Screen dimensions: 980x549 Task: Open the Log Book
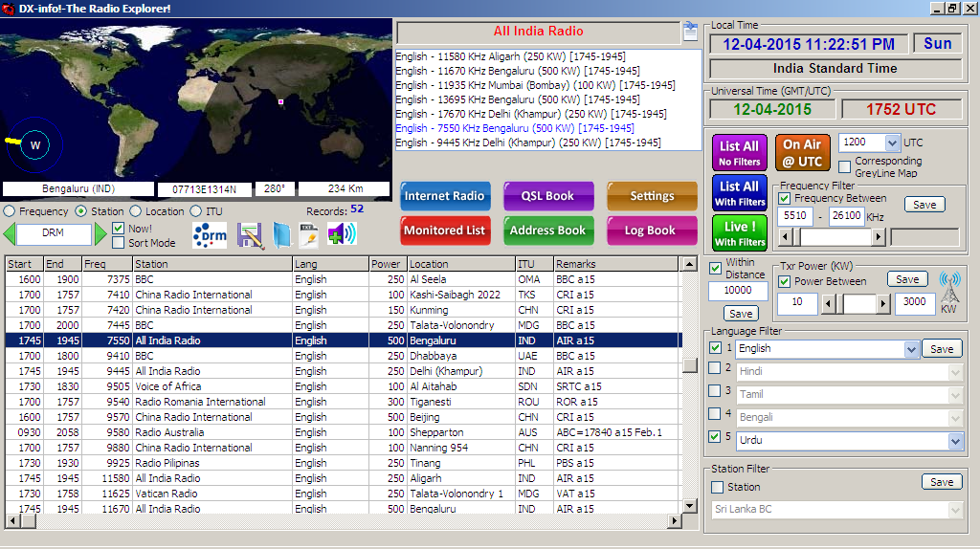pyautogui.click(x=652, y=231)
